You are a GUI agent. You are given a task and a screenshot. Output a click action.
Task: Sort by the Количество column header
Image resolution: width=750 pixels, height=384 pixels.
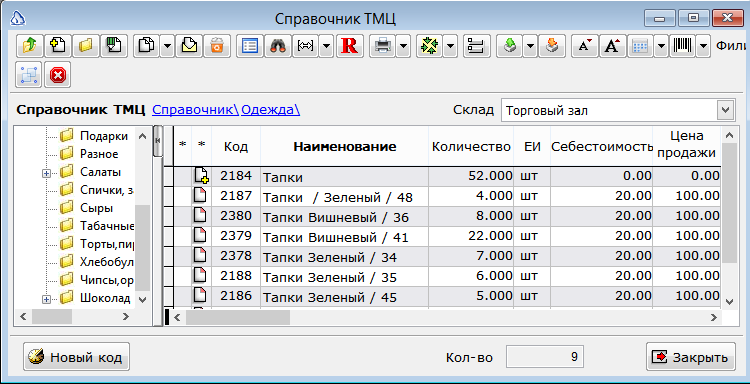pos(471,146)
